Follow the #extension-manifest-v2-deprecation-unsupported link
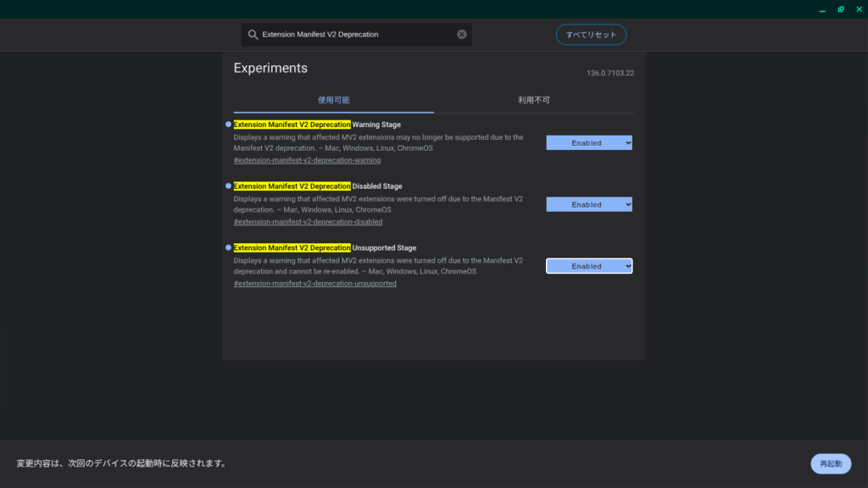The image size is (868, 488). (x=314, y=284)
